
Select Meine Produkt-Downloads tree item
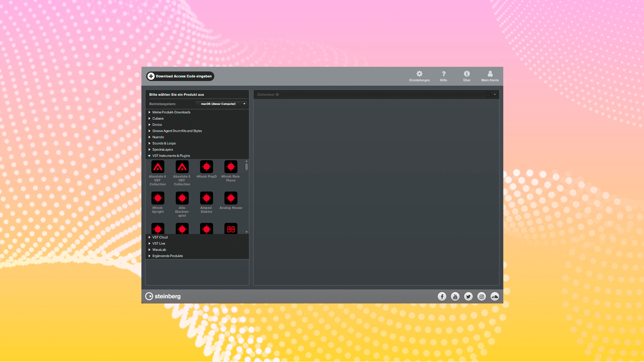coord(171,112)
